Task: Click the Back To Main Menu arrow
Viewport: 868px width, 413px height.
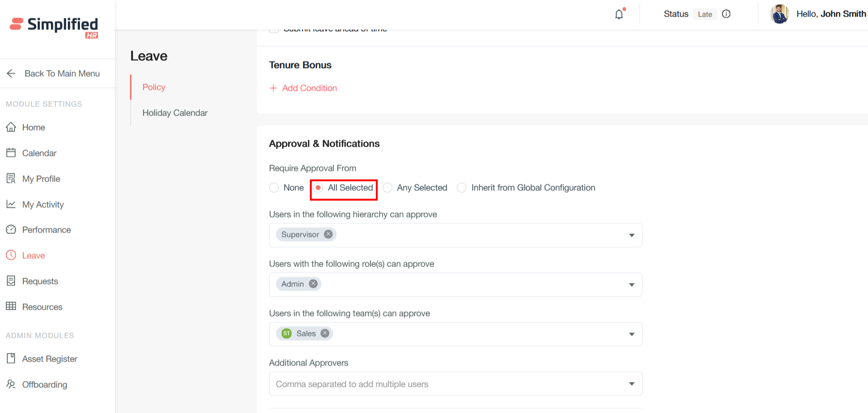Action: click(x=11, y=73)
